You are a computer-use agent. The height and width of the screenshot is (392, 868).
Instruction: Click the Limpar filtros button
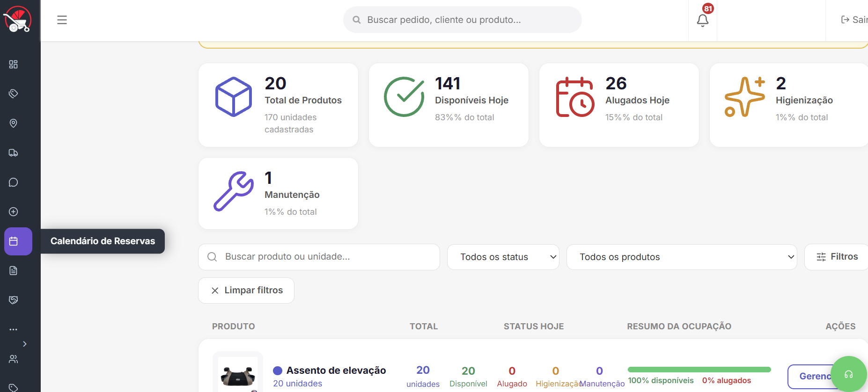tap(246, 290)
